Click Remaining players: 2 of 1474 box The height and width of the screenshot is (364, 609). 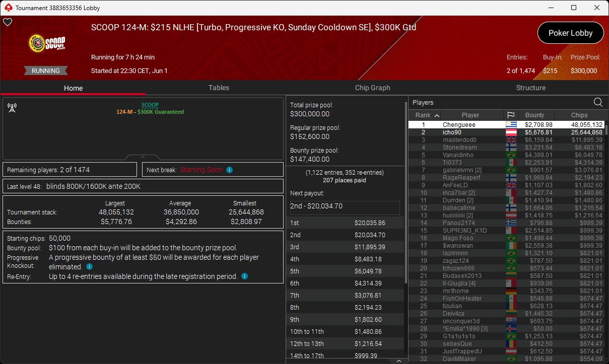coord(70,170)
